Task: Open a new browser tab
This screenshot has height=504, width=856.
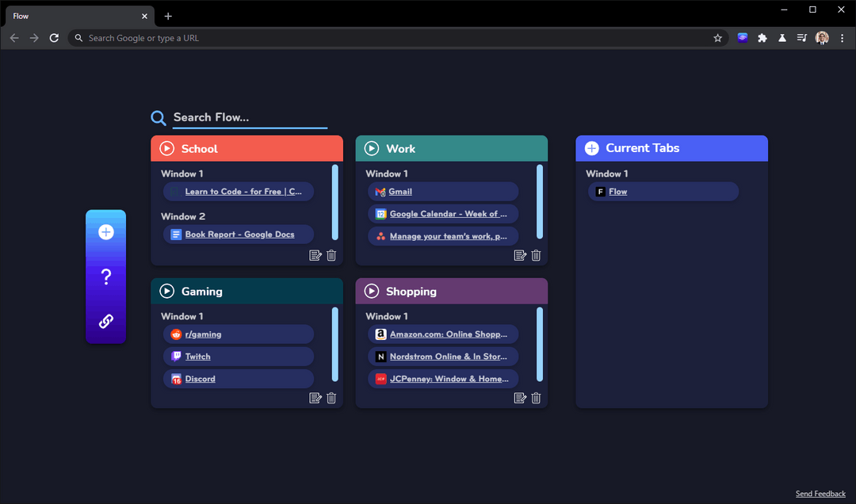Action: [x=168, y=16]
